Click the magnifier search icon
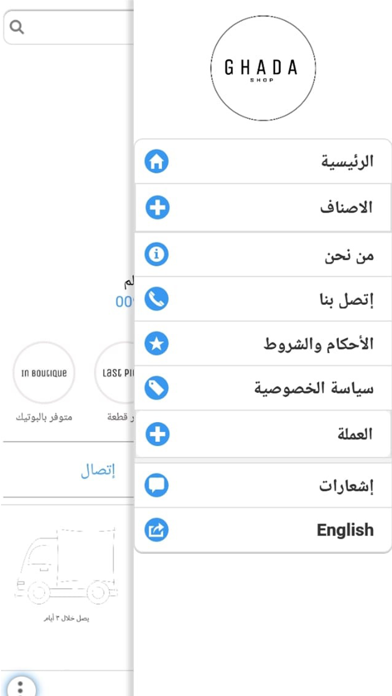 coord(16,28)
